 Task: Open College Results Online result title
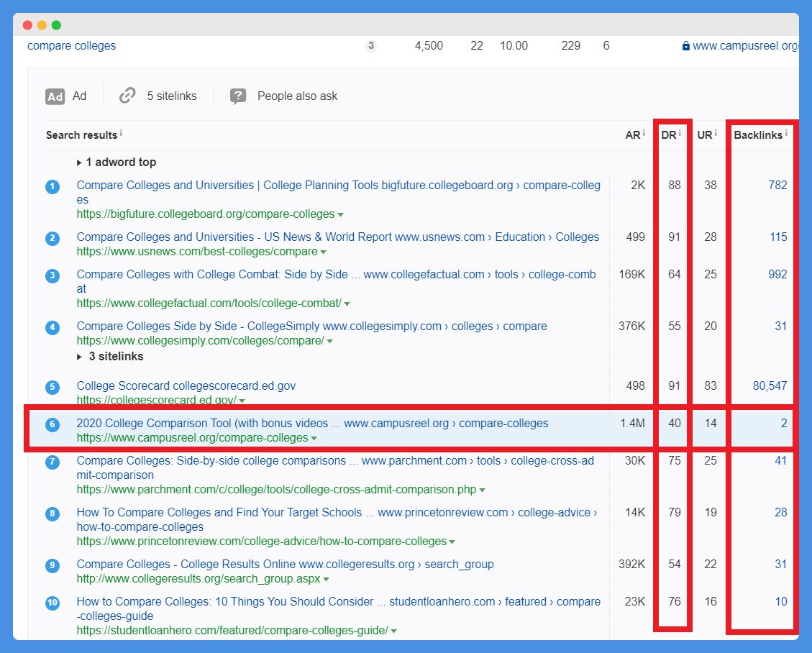coord(286,565)
